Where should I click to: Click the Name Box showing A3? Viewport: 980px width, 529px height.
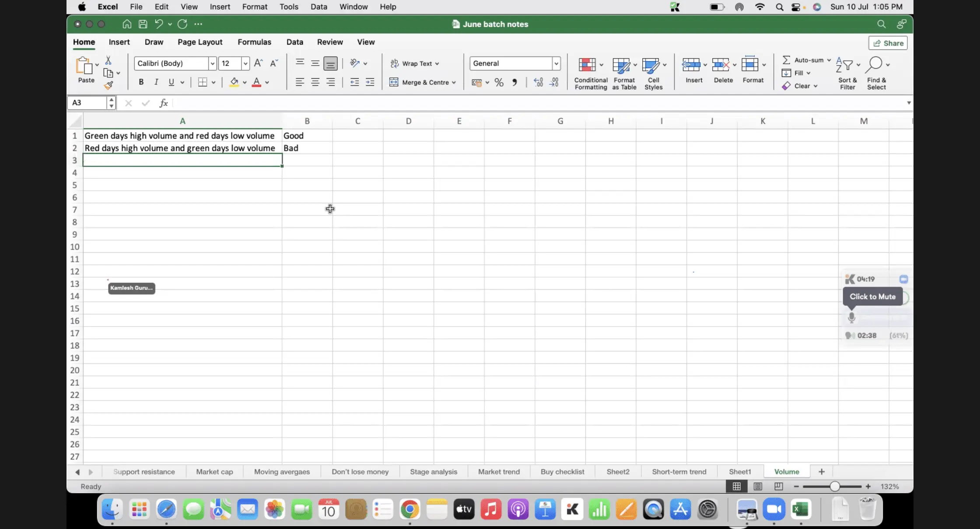[87, 103]
